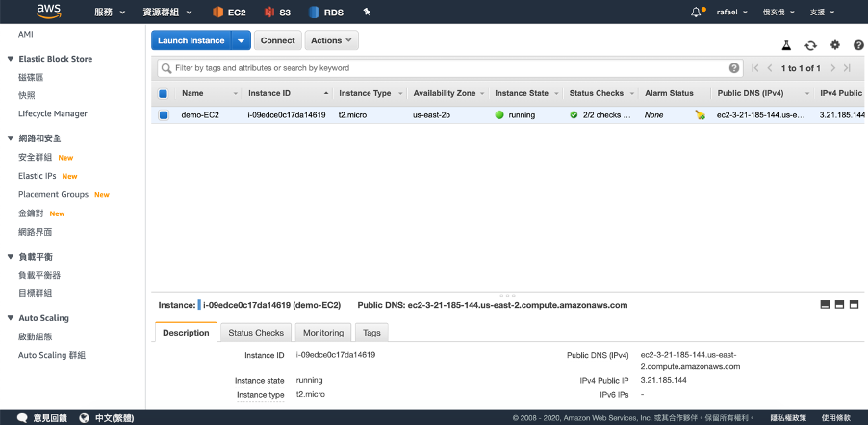Open the S3 service shortcut
This screenshot has height=425, width=868.
(277, 12)
